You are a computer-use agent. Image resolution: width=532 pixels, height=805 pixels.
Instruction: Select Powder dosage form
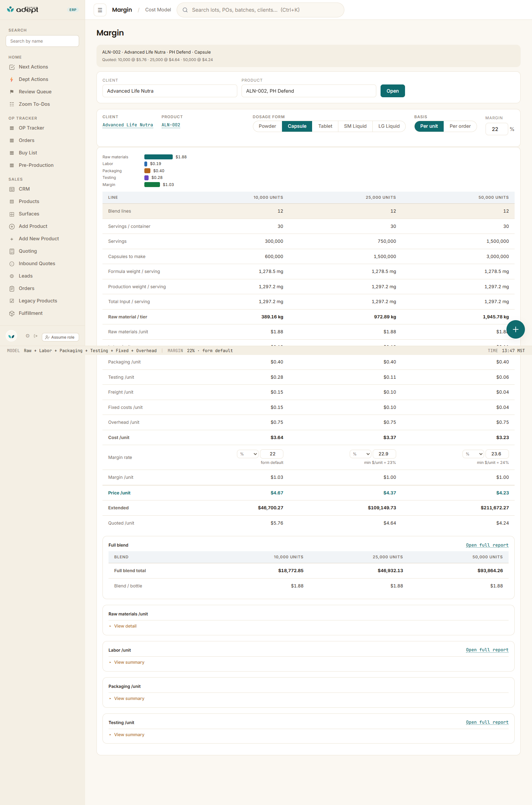point(267,126)
